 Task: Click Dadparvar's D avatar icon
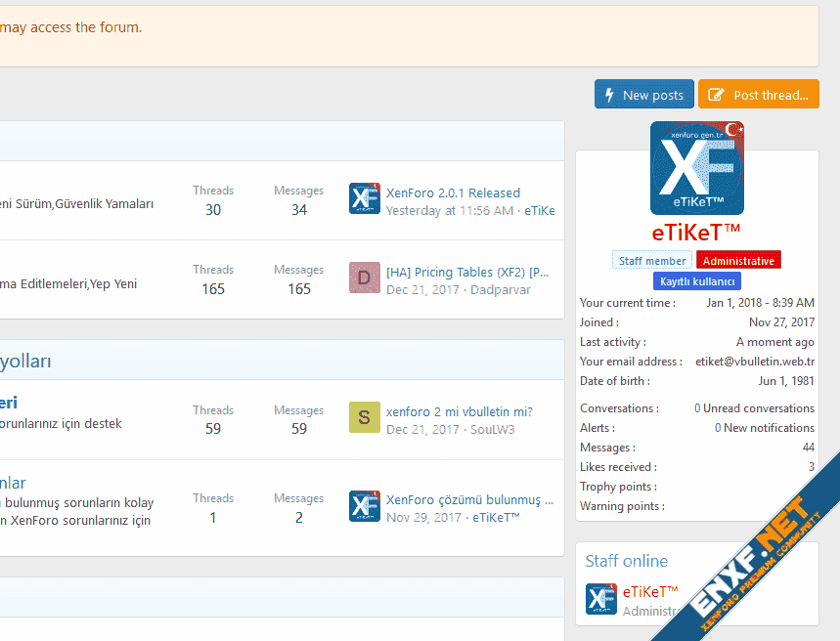[x=365, y=278]
